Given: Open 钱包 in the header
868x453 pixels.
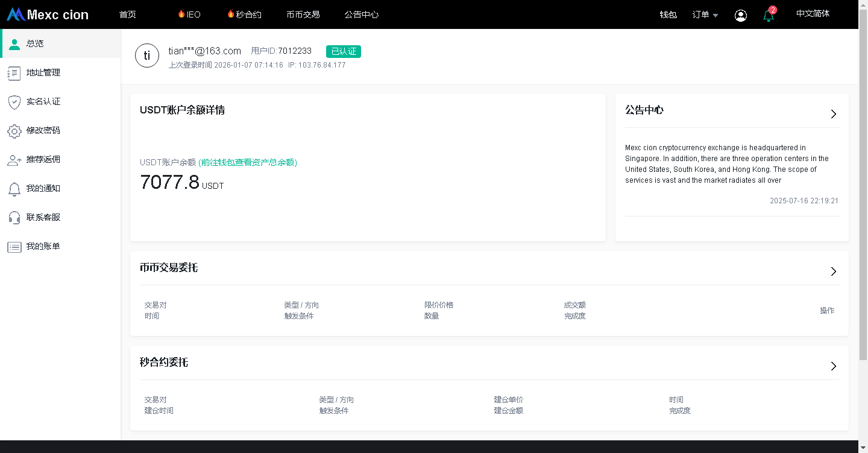Looking at the screenshot, I should tap(668, 15).
